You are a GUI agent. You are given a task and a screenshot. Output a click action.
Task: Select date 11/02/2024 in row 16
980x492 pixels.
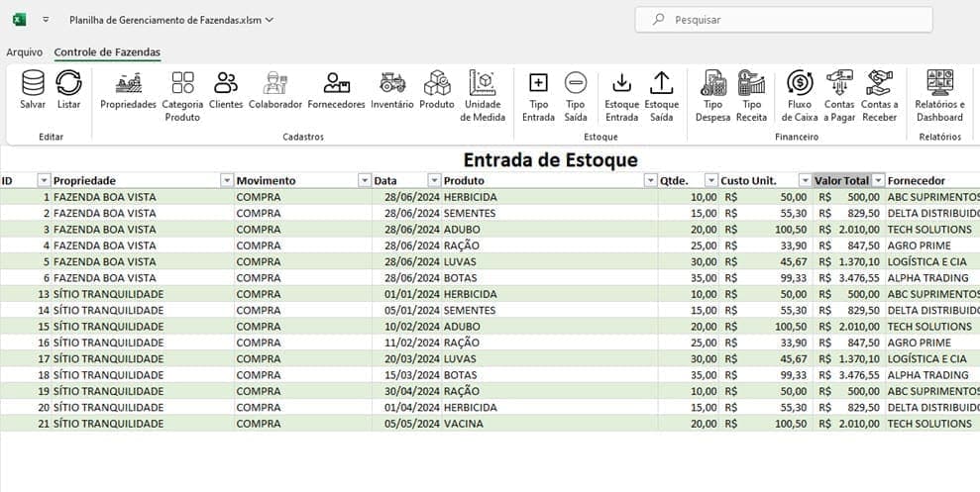(407, 343)
